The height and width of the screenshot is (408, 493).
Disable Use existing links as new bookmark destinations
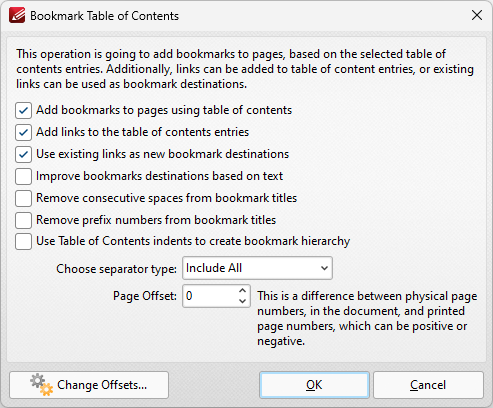[x=23, y=154]
